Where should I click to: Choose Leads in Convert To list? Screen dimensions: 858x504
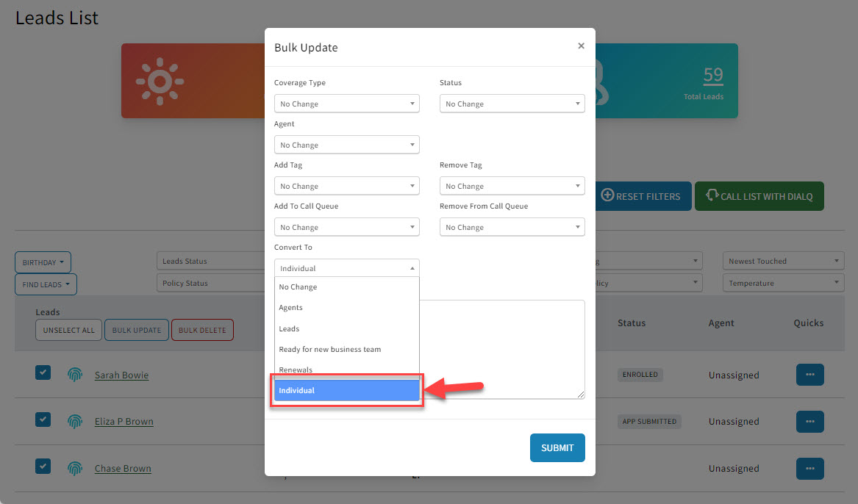tap(346, 328)
